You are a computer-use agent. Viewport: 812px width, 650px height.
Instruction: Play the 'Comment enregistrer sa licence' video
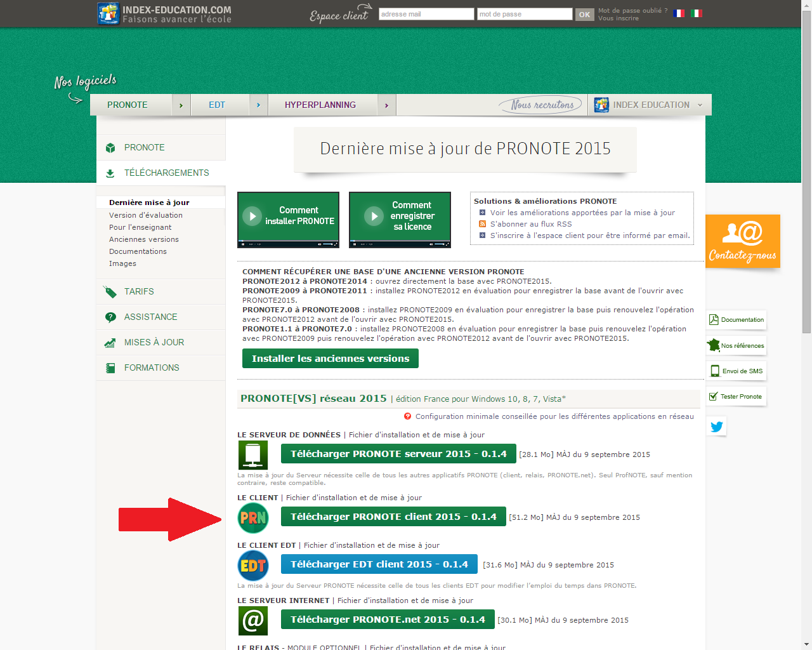374,216
